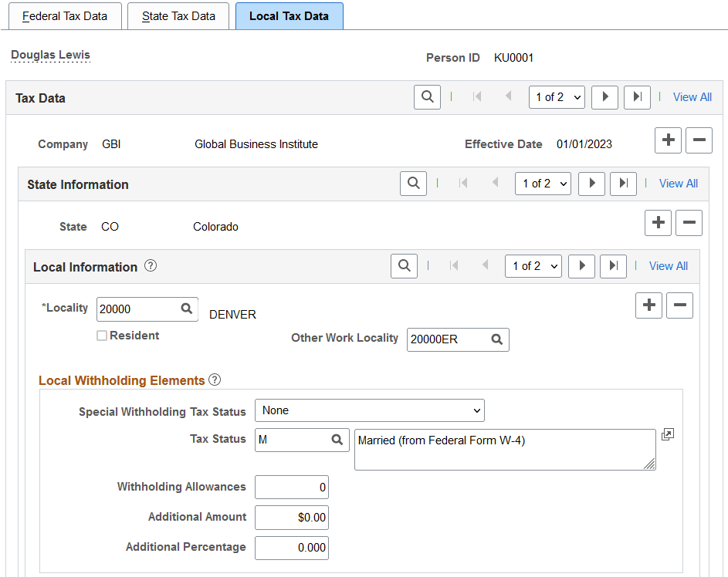The image size is (728, 577).
Task: Open the Locality lookup magnifier
Action: pos(188,309)
